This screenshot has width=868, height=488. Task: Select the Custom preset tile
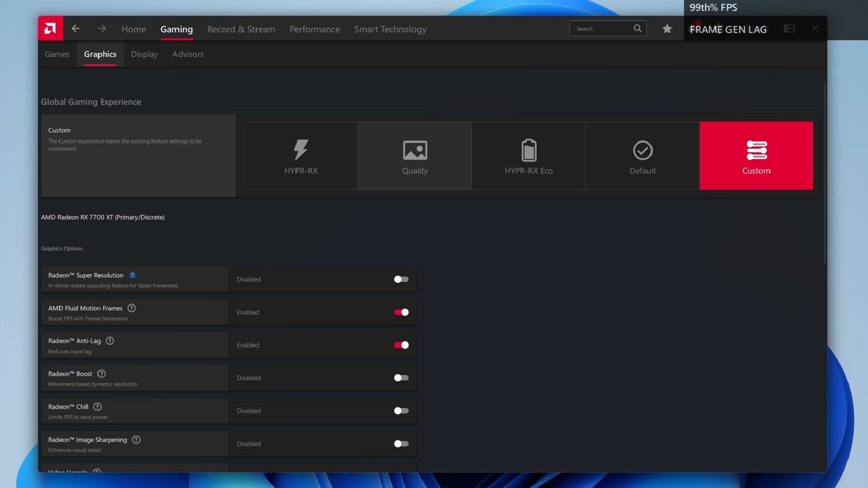coord(756,155)
